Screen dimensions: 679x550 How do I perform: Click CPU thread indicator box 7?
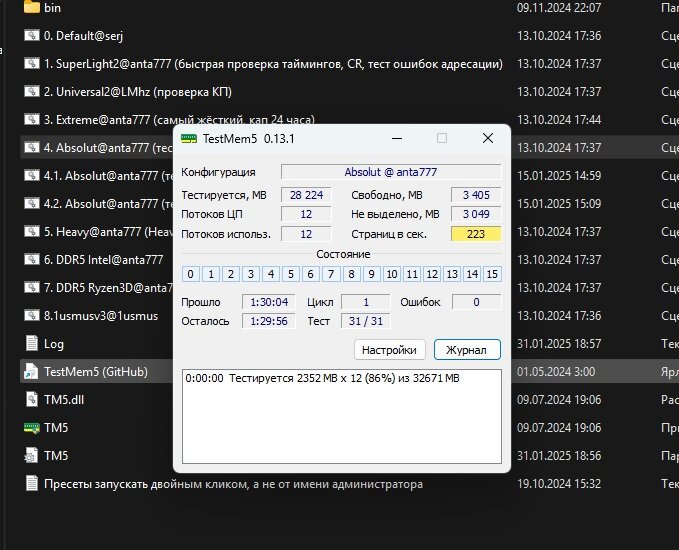coord(329,274)
